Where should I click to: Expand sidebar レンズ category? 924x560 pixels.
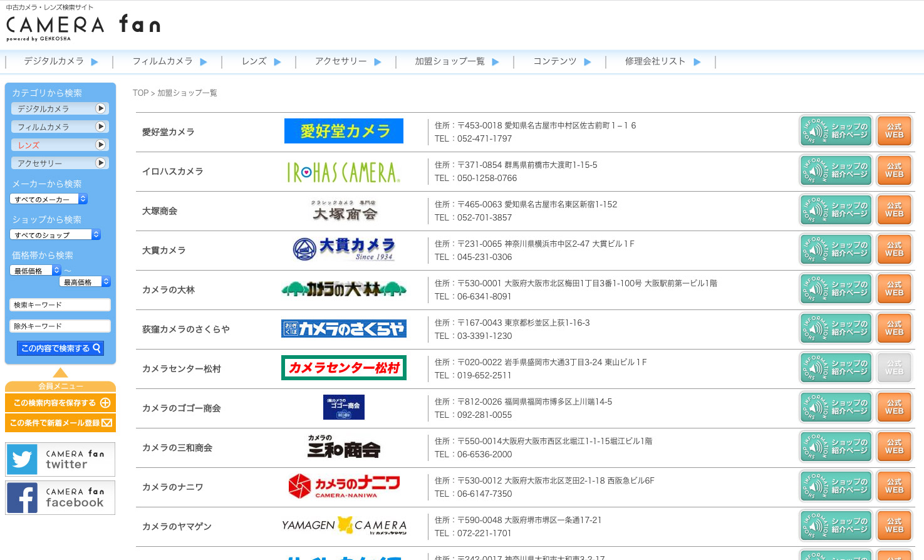click(60, 145)
